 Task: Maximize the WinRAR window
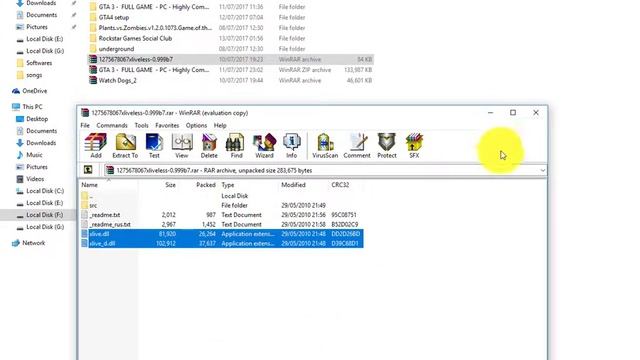pyautogui.click(x=513, y=113)
